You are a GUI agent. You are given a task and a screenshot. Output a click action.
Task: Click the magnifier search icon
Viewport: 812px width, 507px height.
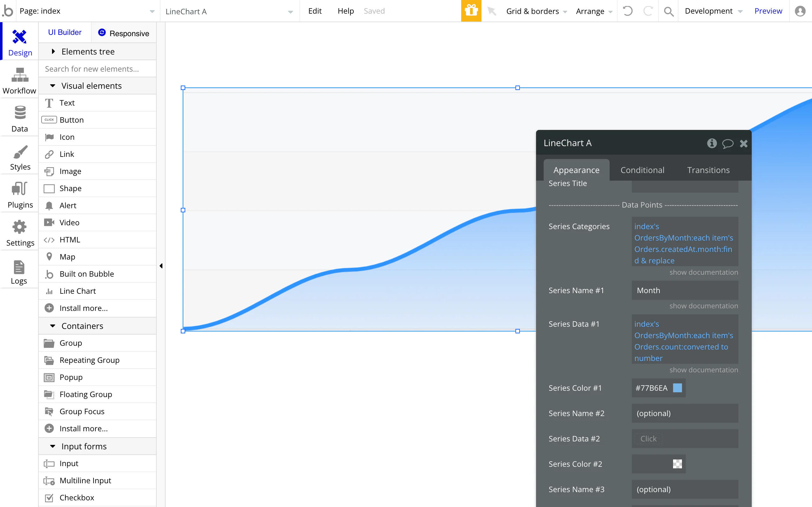tap(668, 11)
